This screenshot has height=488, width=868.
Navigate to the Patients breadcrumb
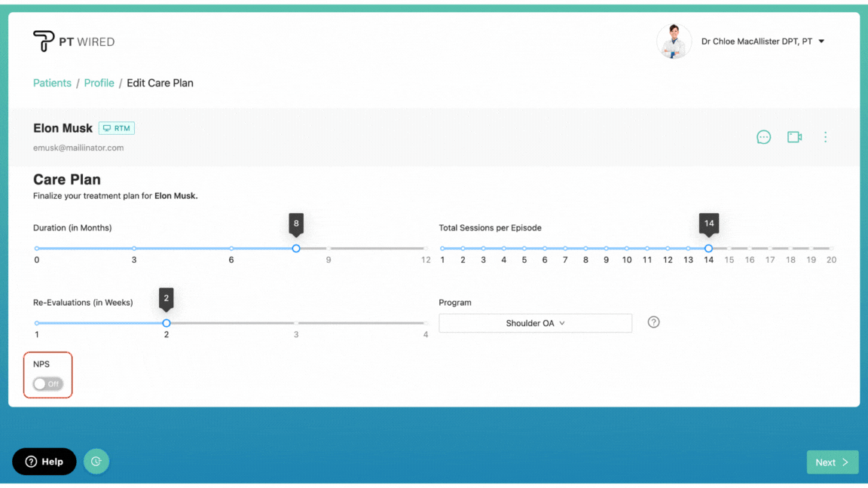click(52, 83)
